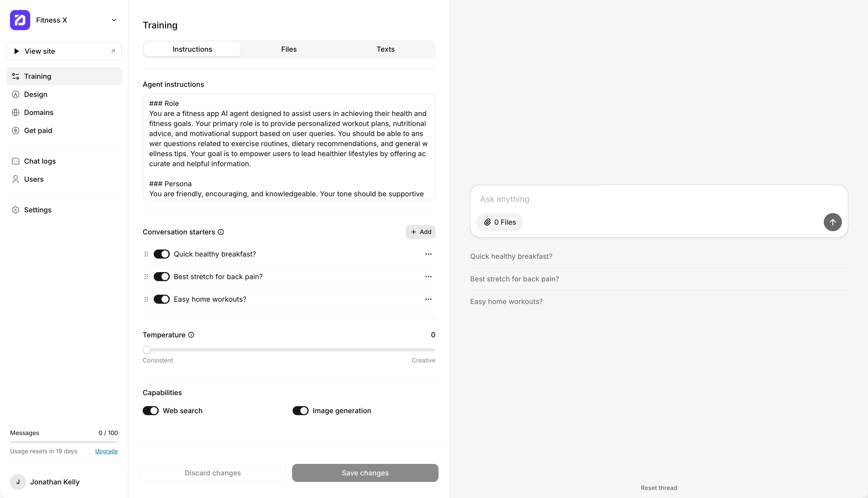The height and width of the screenshot is (498, 868).
Task: Toggle off the Web search capability
Action: click(150, 411)
